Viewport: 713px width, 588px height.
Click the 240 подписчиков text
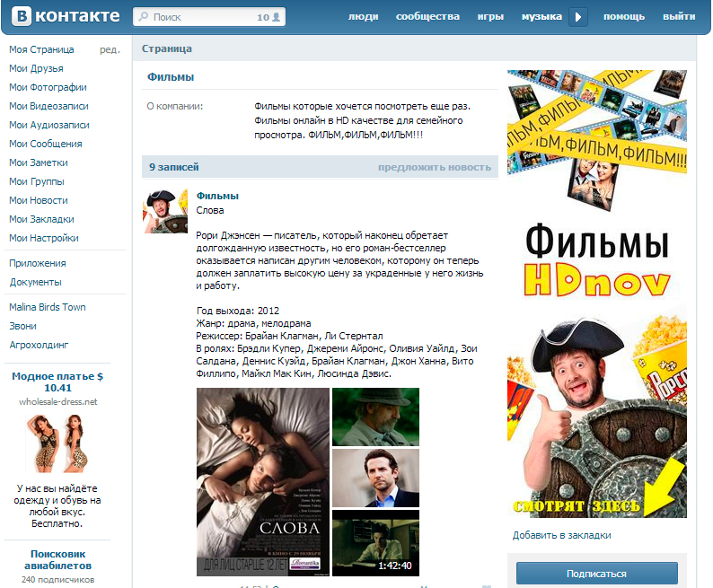coord(57,579)
